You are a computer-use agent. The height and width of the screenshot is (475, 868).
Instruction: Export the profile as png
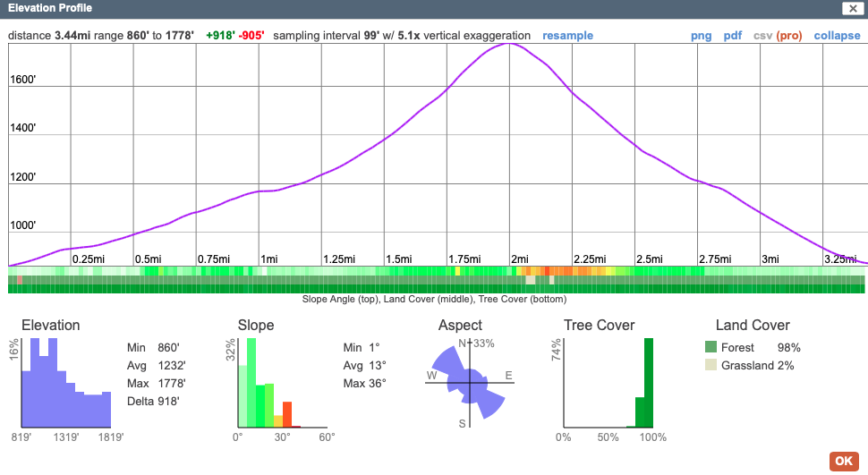tap(701, 36)
